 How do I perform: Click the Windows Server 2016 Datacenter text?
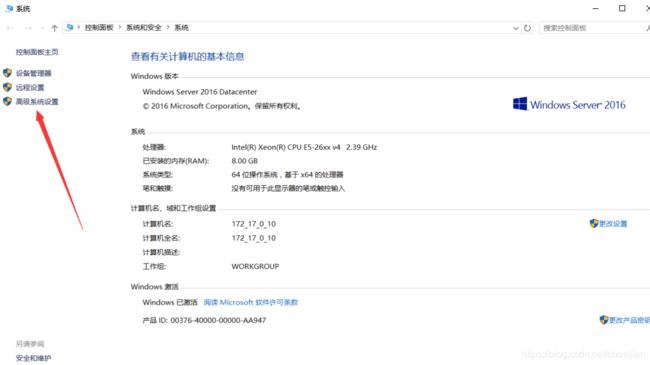(200, 92)
